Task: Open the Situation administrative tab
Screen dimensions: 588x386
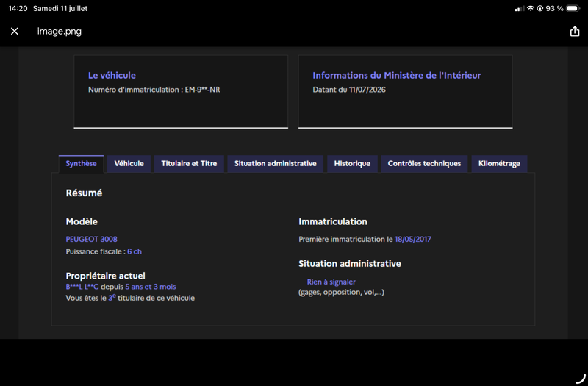Action: 275,163
